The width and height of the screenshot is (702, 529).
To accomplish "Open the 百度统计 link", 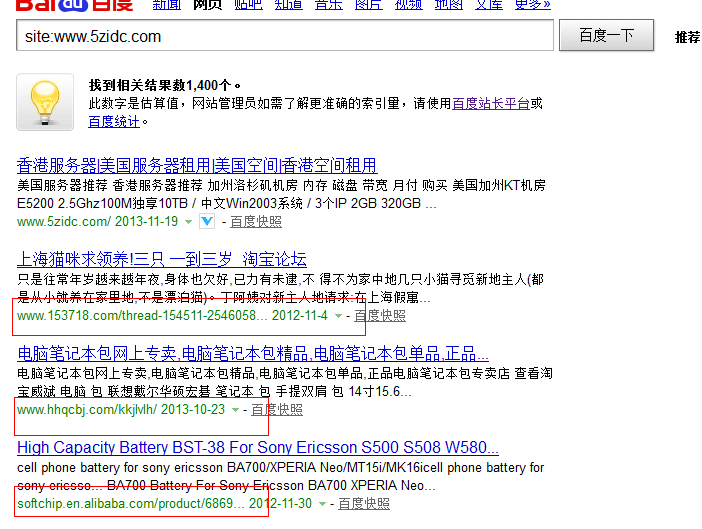I will 114,121.
